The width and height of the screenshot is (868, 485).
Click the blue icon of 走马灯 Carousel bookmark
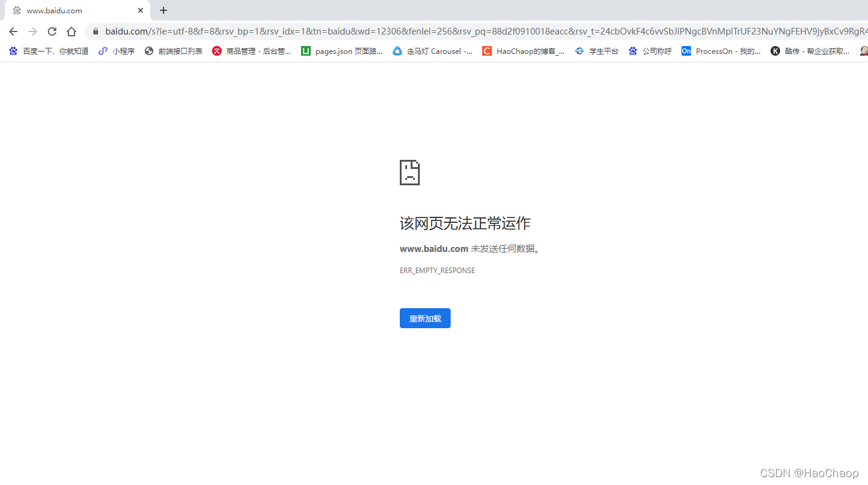coord(397,51)
